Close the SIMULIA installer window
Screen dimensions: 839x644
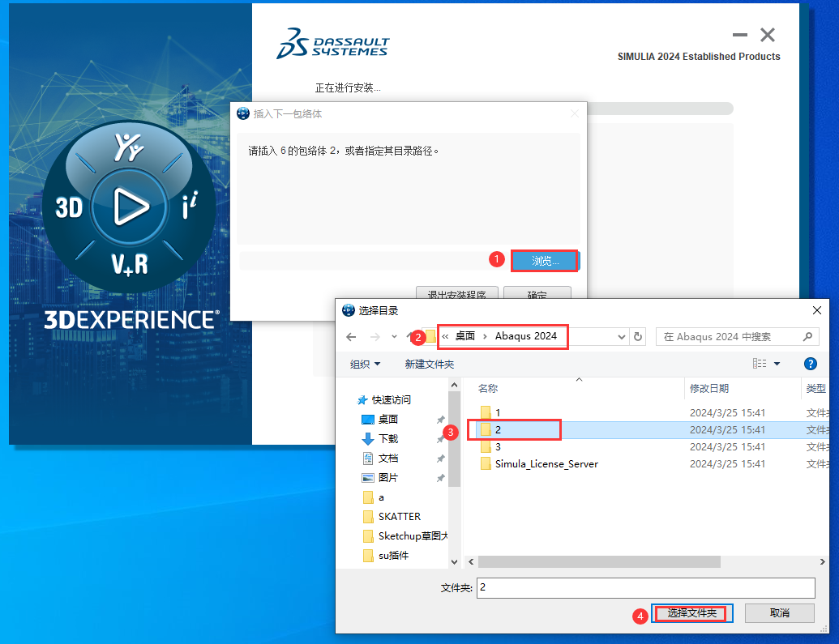pyautogui.click(x=768, y=35)
